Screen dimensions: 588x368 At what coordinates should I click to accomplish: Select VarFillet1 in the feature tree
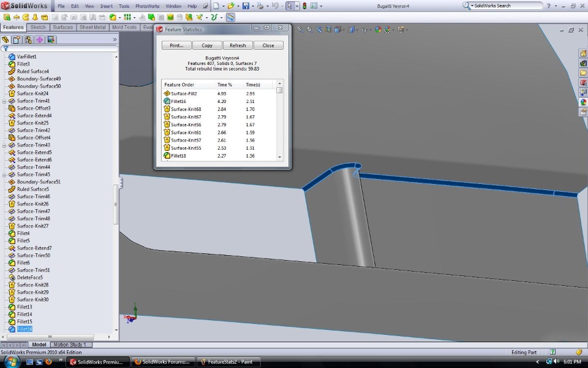click(26, 56)
